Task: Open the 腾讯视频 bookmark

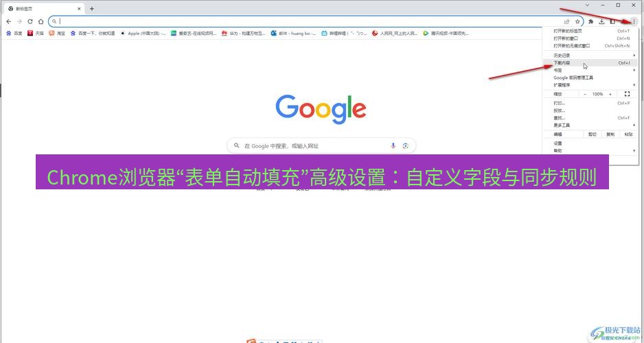Action: point(446,33)
